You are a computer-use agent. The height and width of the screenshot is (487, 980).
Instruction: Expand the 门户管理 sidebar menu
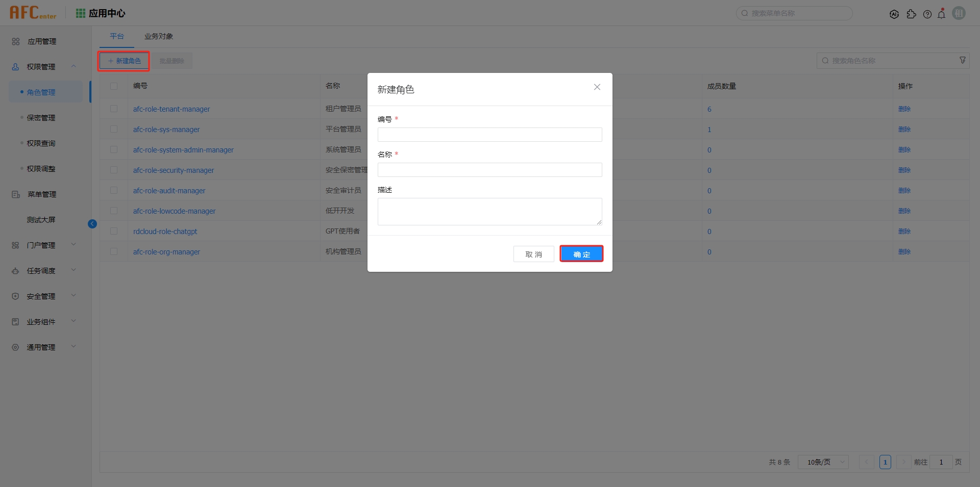[73, 245]
